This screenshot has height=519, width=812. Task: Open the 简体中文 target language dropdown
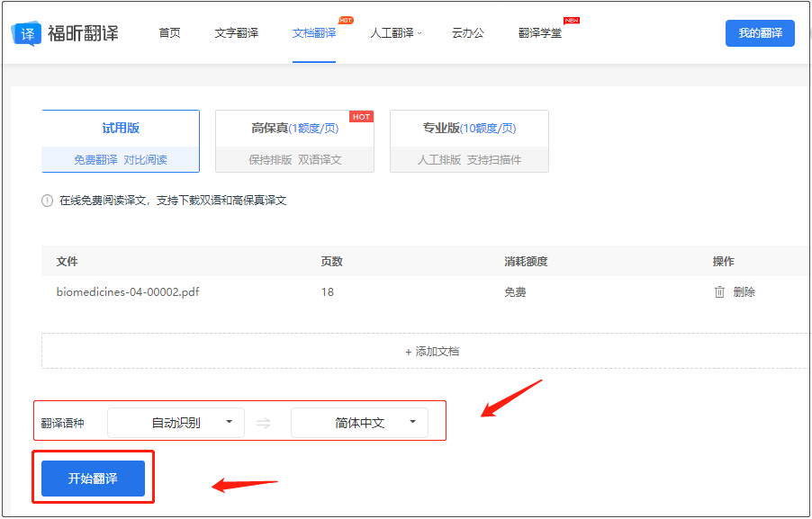(x=359, y=421)
